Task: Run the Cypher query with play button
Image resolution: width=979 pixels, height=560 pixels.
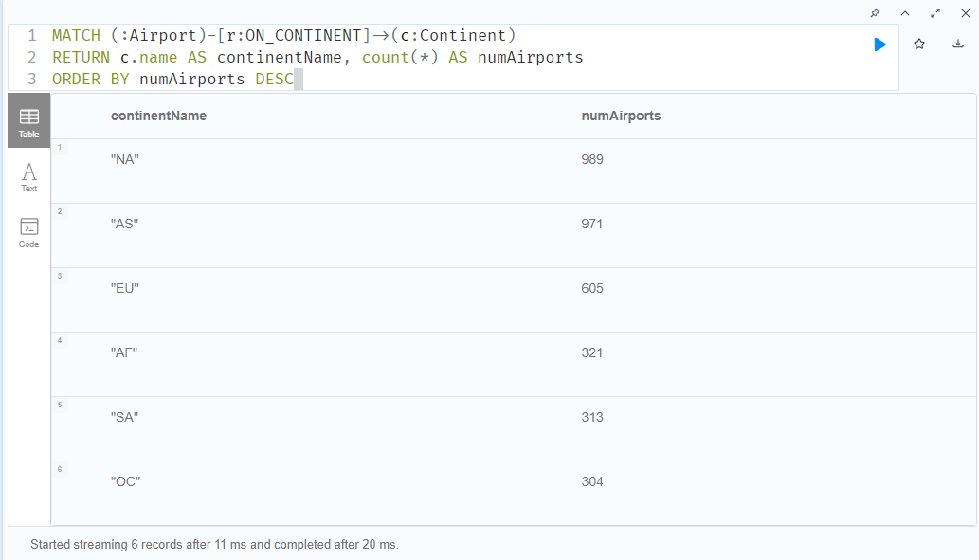Action: coord(879,45)
